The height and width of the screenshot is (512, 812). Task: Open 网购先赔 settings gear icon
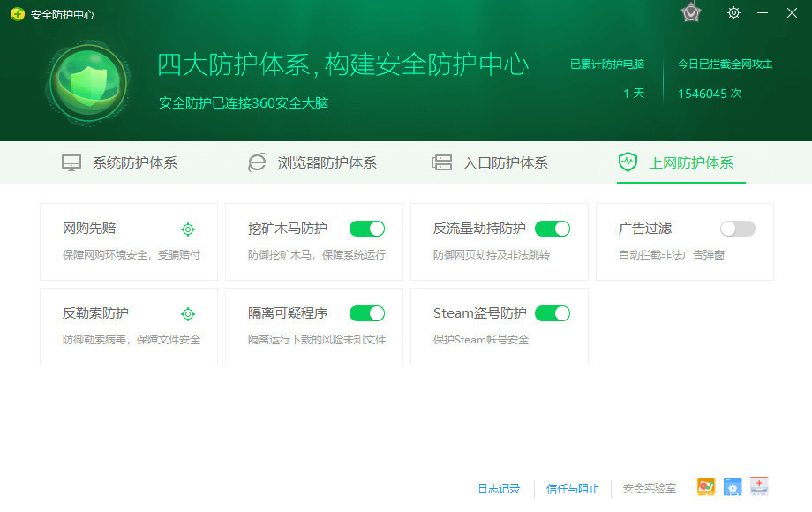pos(188,230)
